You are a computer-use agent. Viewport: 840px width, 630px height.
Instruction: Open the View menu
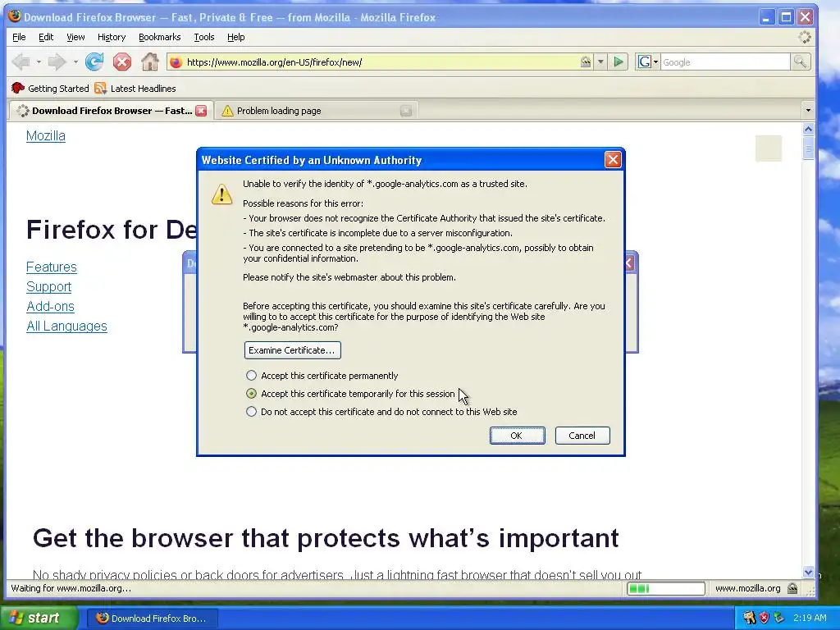pyautogui.click(x=75, y=37)
